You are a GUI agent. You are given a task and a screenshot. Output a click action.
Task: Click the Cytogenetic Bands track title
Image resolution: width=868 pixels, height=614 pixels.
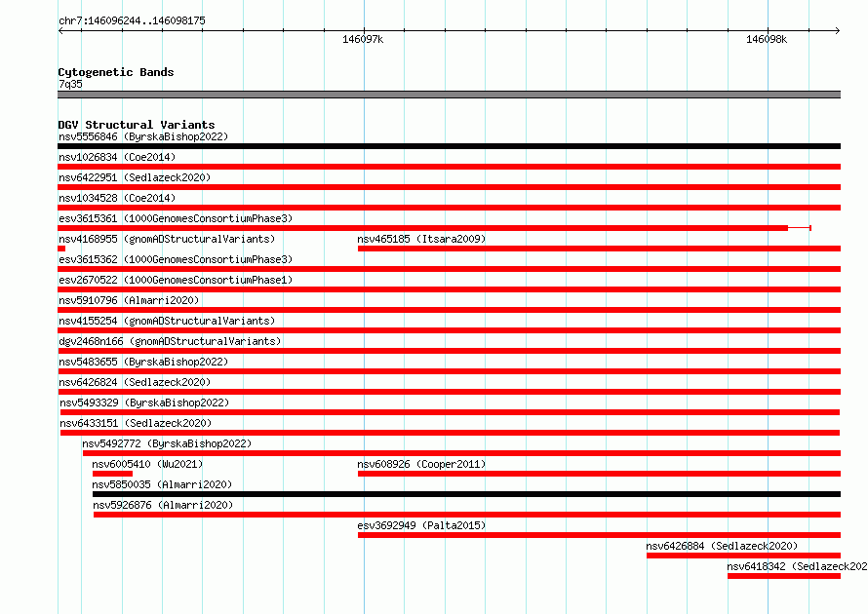(116, 72)
